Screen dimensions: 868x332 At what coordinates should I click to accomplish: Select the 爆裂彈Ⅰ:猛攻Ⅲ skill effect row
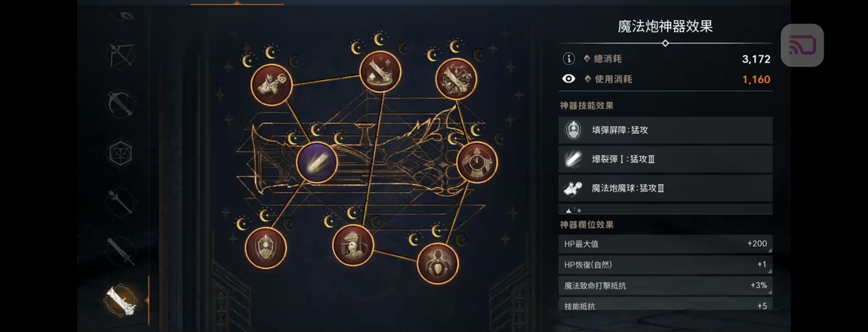[x=666, y=159]
